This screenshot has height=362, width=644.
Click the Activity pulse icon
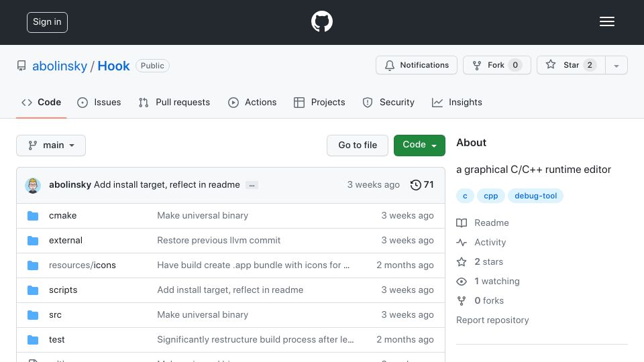click(462, 243)
